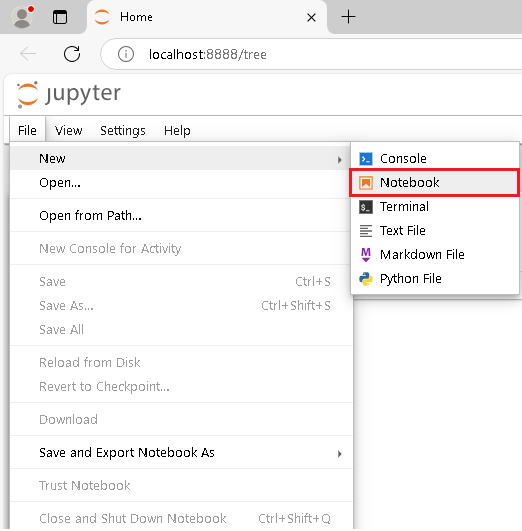Close the Home browser tab
Image resolution: width=522 pixels, height=531 pixels.
(x=311, y=17)
